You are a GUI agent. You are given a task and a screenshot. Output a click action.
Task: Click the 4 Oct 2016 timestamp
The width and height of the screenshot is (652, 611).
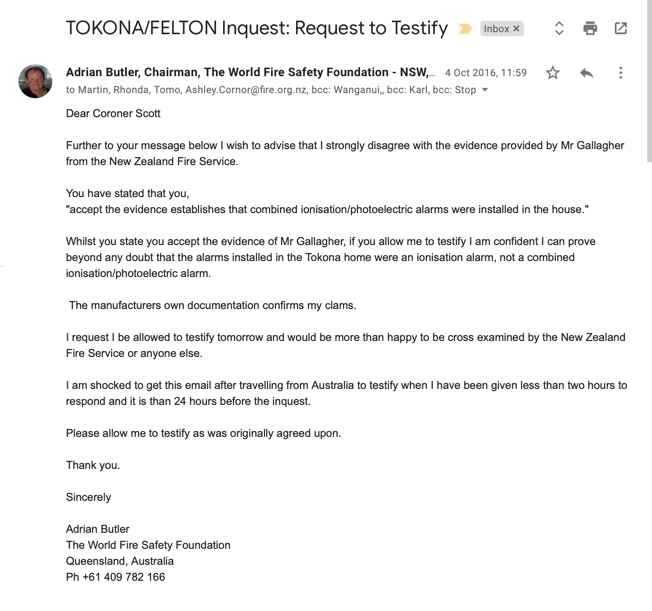[485, 73]
